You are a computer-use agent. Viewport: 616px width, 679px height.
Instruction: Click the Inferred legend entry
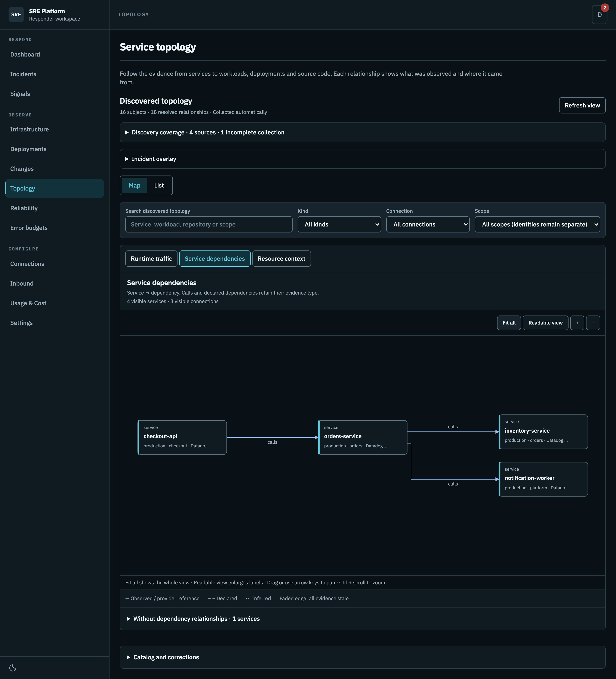click(258, 599)
